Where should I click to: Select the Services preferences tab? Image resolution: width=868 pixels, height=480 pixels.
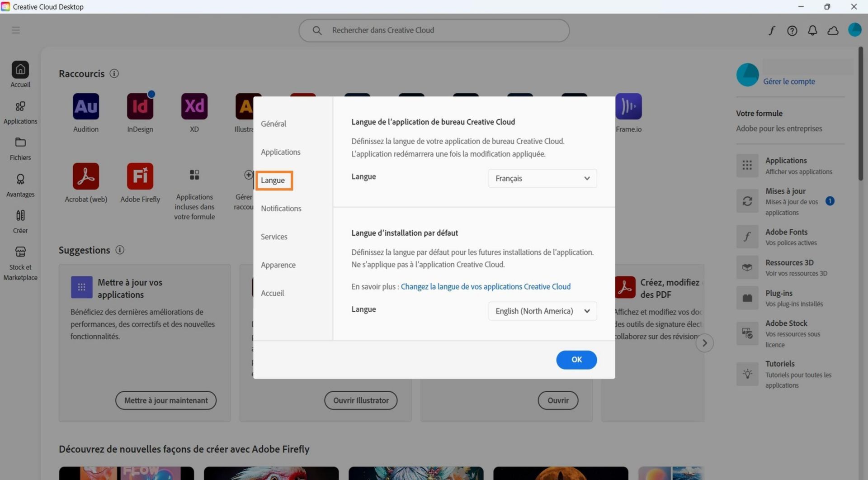274,237
